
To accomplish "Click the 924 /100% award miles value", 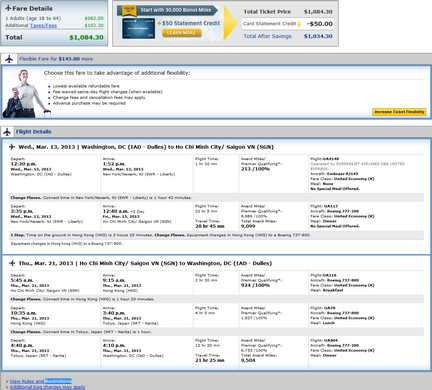I will coord(255,285).
